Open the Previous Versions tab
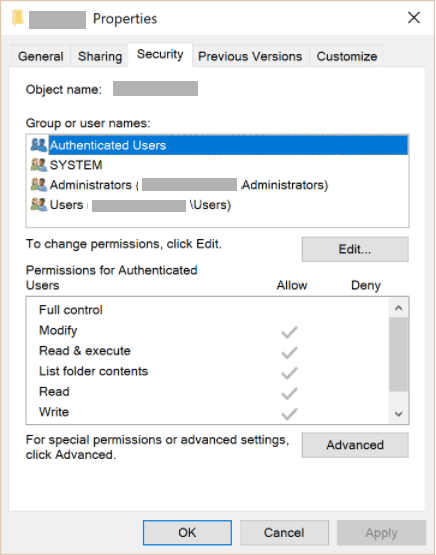 pos(250,56)
